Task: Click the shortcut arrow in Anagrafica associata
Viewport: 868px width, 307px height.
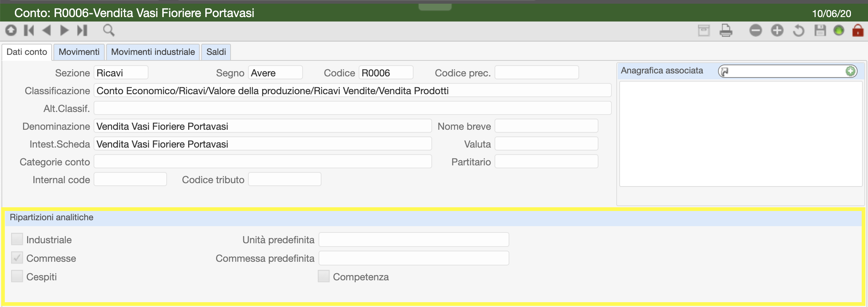Action: pyautogui.click(x=725, y=71)
